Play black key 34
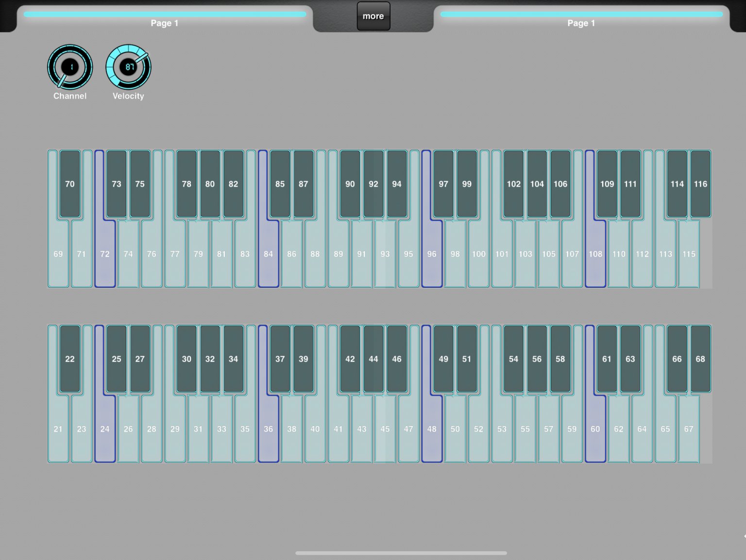 pos(233,359)
